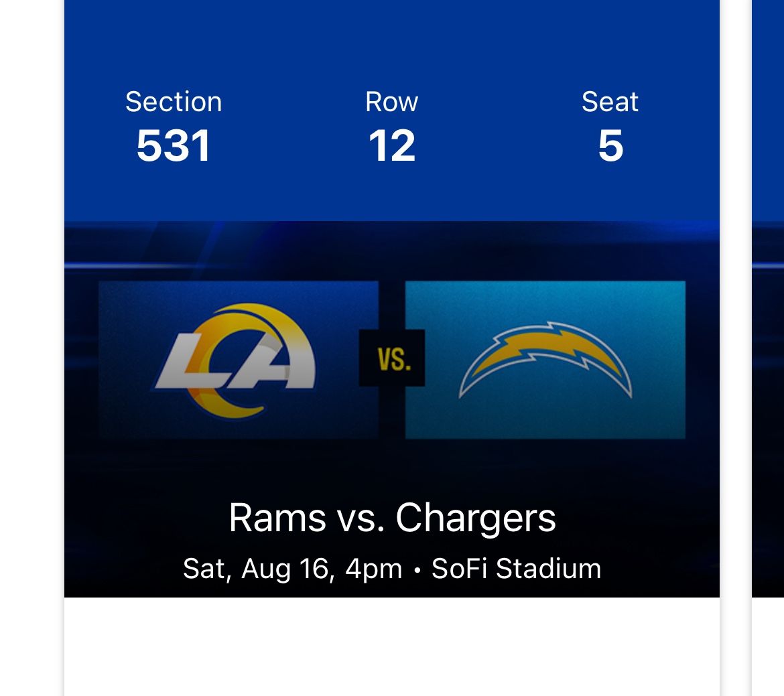Click the word Rams in the event title
Screen dimensions: 784x696
tap(277, 518)
